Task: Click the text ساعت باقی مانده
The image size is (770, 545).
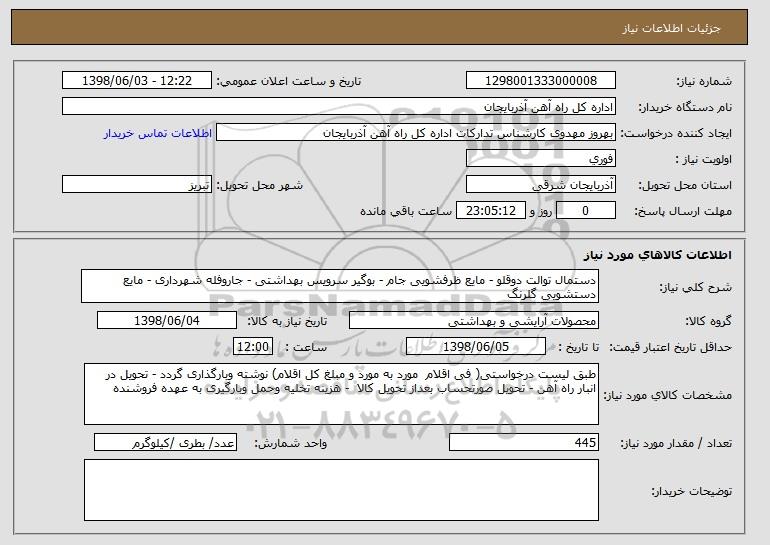Action: (x=406, y=211)
